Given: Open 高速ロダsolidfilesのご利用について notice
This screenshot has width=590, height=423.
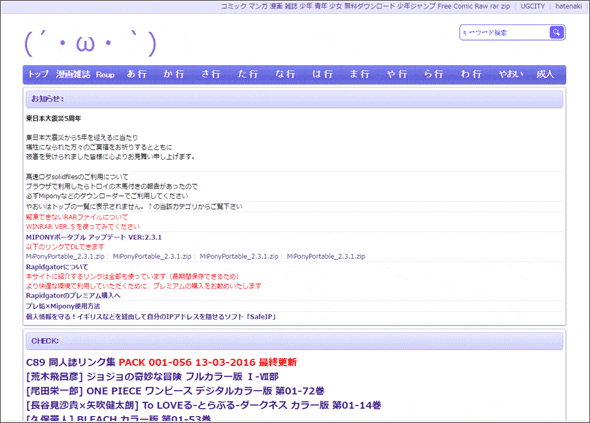Looking at the screenshot, I should click(x=77, y=177).
